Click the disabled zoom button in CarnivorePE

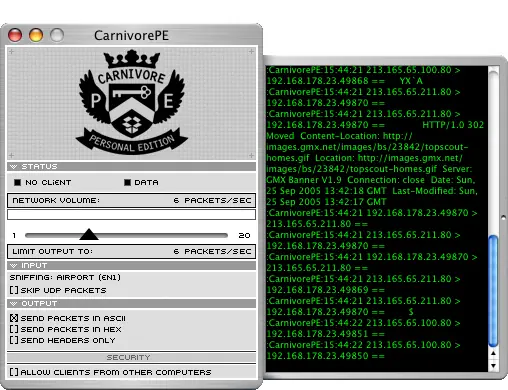(57, 35)
